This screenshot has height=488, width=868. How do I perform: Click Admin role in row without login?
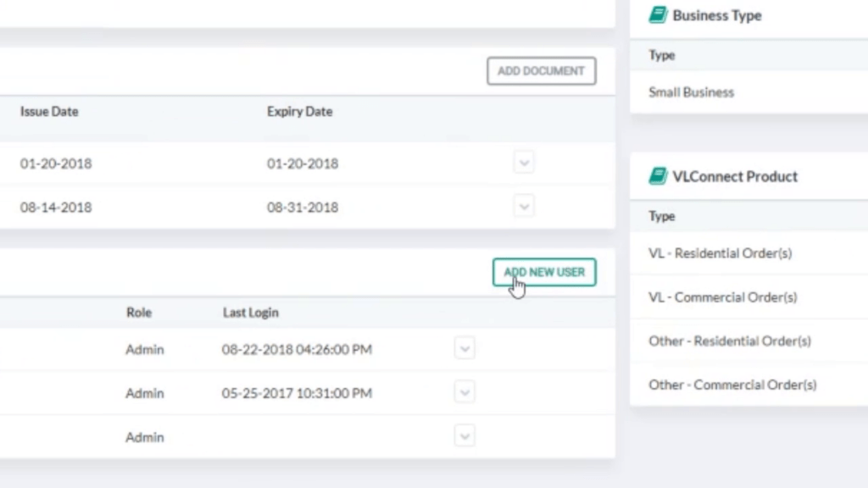point(144,437)
